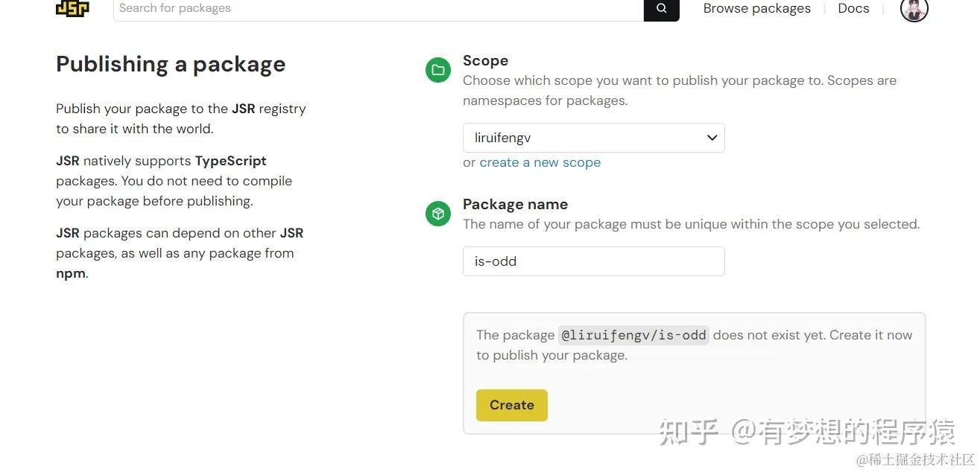The width and height of the screenshot is (980, 472).
Task: Click the green Scope namespace icon
Action: 437,70
